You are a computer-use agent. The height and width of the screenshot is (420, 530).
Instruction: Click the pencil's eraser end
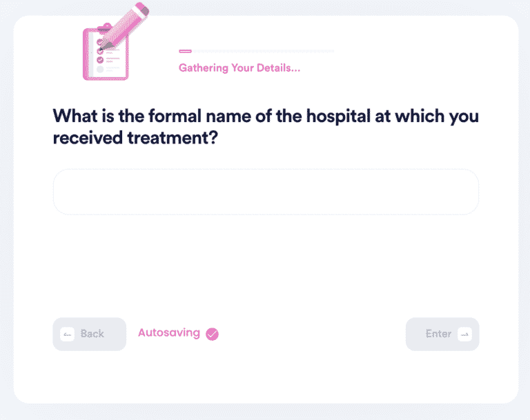pos(142,8)
